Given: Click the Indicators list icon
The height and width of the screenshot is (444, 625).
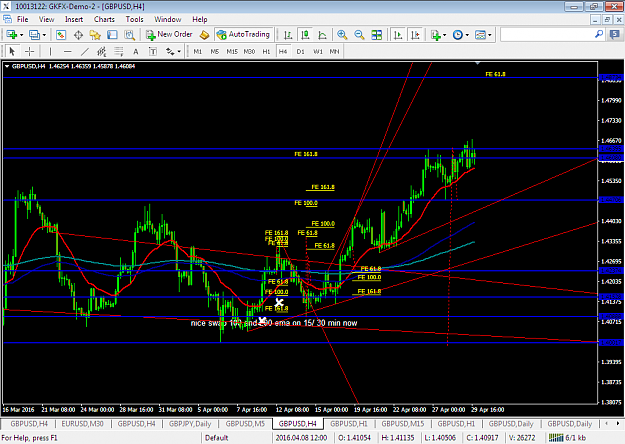Looking at the screenshot, I should (436, 35).
